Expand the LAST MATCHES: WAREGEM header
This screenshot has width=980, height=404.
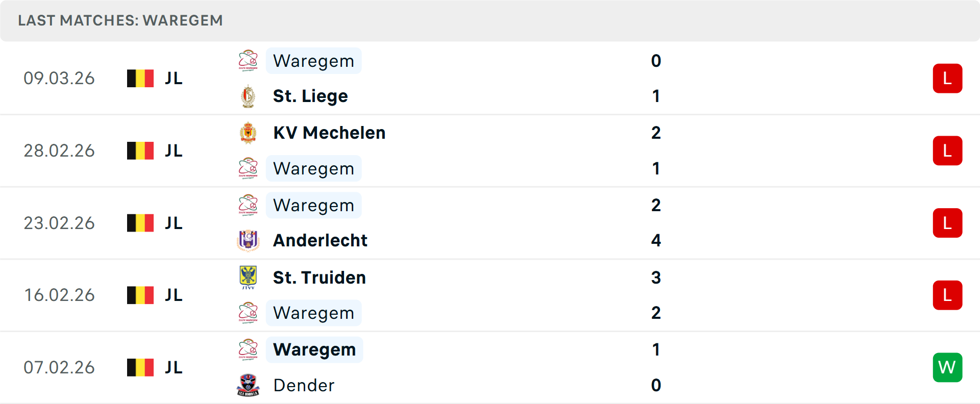120,20
